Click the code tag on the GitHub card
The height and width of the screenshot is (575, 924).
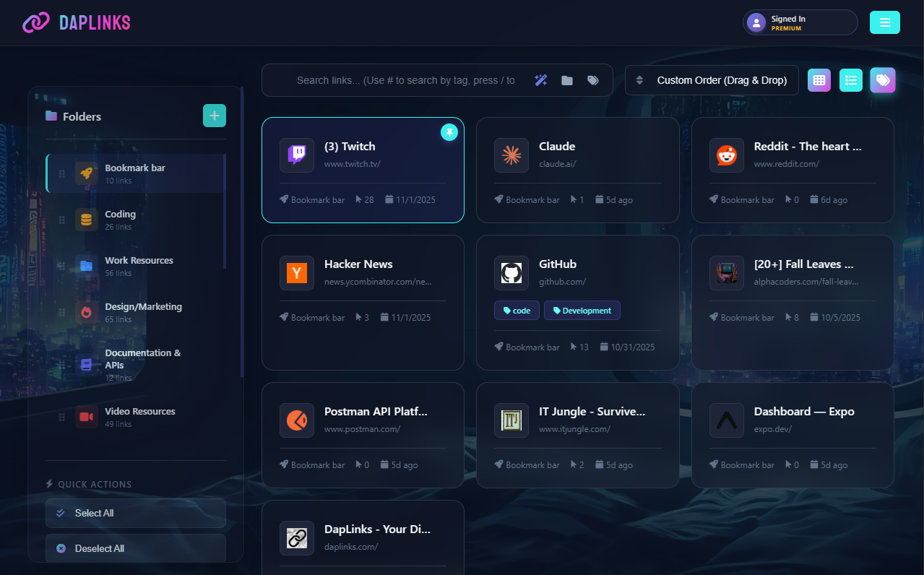tap(517, 310)
